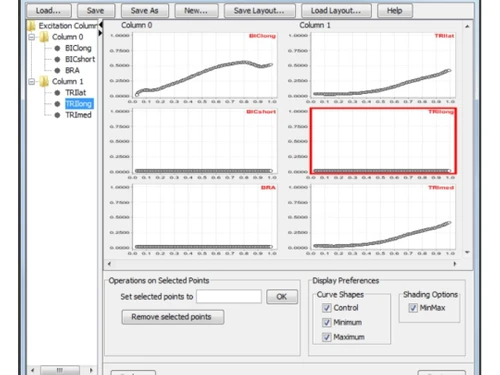This screenshot has width=500, height=375.
Task: Click plot area scroll up arrow
Action: (467, 26)
